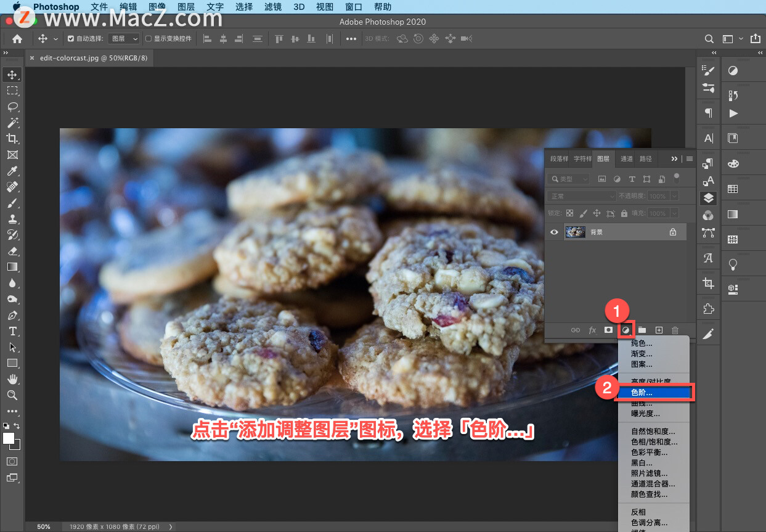Select the Dodge tool
Screen dimensions: 766x532
[x=12, y=299]
